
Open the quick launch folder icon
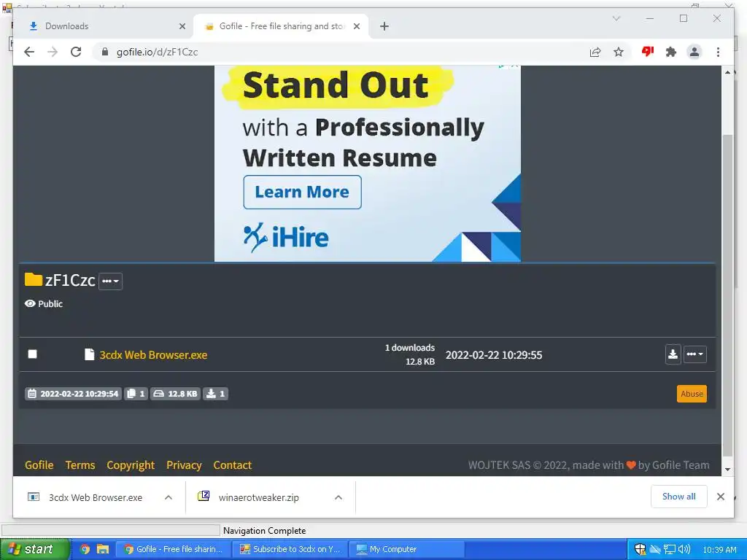pos(103,549)
